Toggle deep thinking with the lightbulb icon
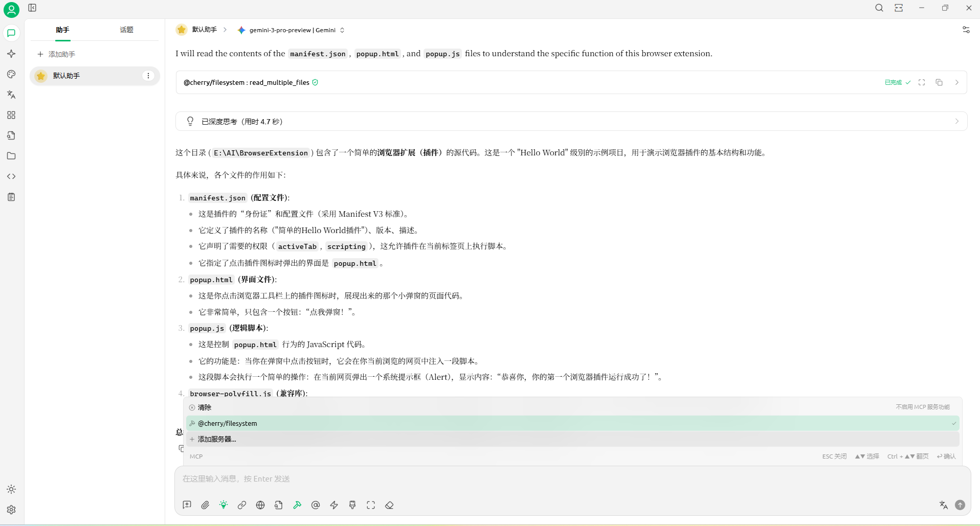 (x=223, y=505)
